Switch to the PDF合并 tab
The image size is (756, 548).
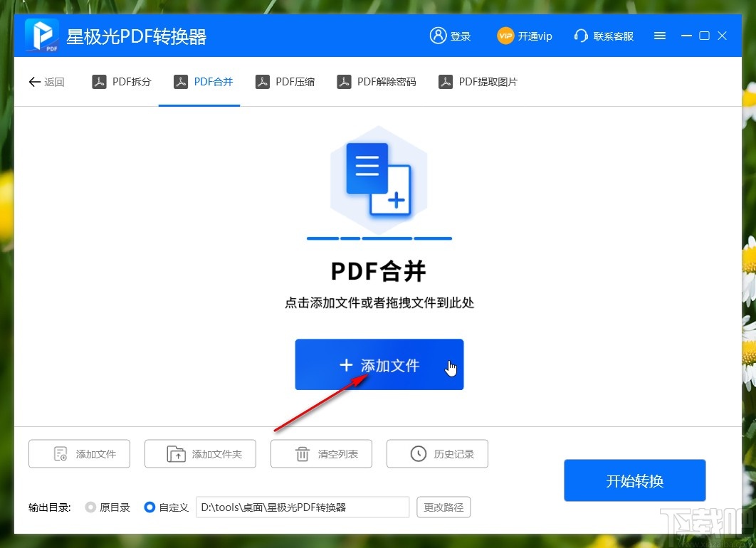tap(203, 82)
